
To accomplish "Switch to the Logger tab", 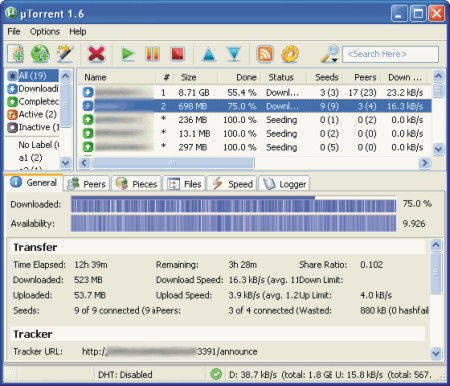I will point(284,184).
